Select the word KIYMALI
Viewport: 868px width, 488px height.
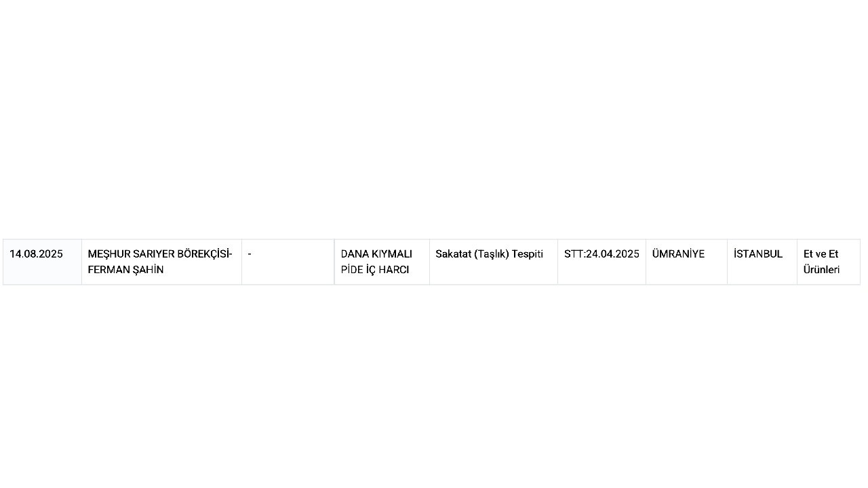click(391, 254)
